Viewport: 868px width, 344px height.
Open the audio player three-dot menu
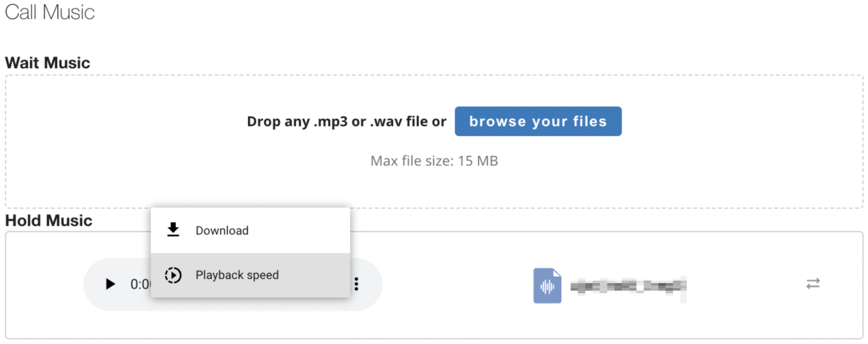pyautogui.click(x=356, y=284)
